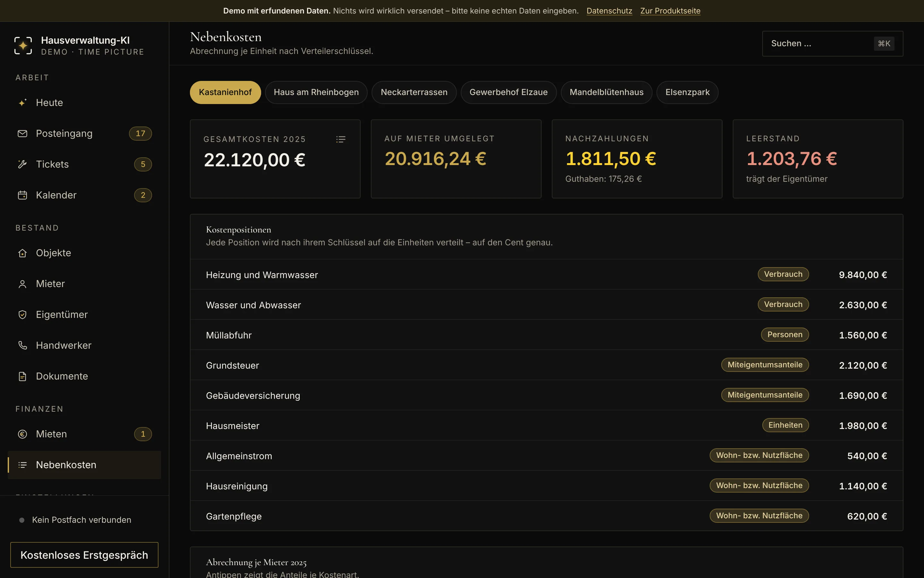Click the Gartenpflege row
Viewport: 924px width, 578px height.
pos(546,516)
